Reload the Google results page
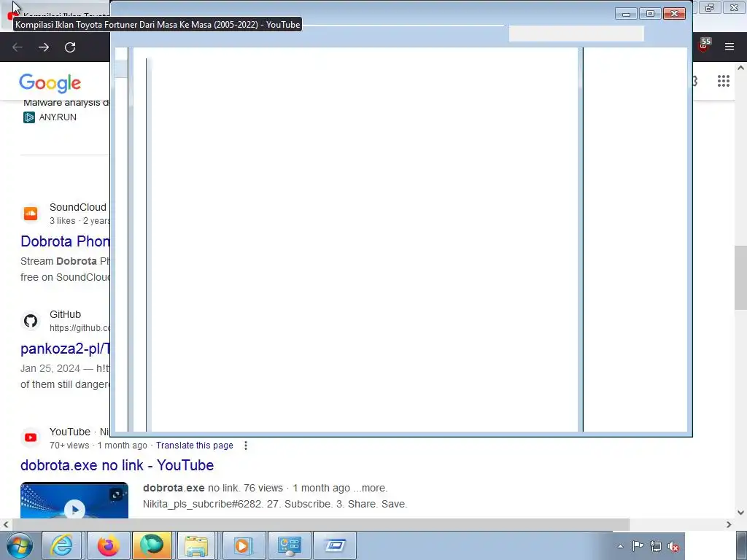Screen dimensions: 747x560 [x=70, y=47]
